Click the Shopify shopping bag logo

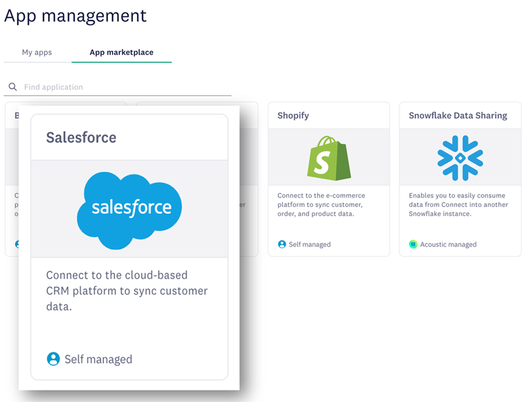[x=329, y=157]
